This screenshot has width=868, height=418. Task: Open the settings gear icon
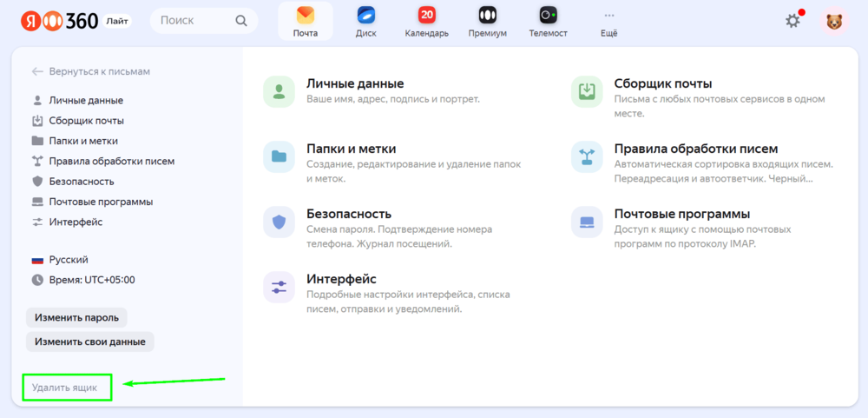pyautogui.click(x=792, y=21)
